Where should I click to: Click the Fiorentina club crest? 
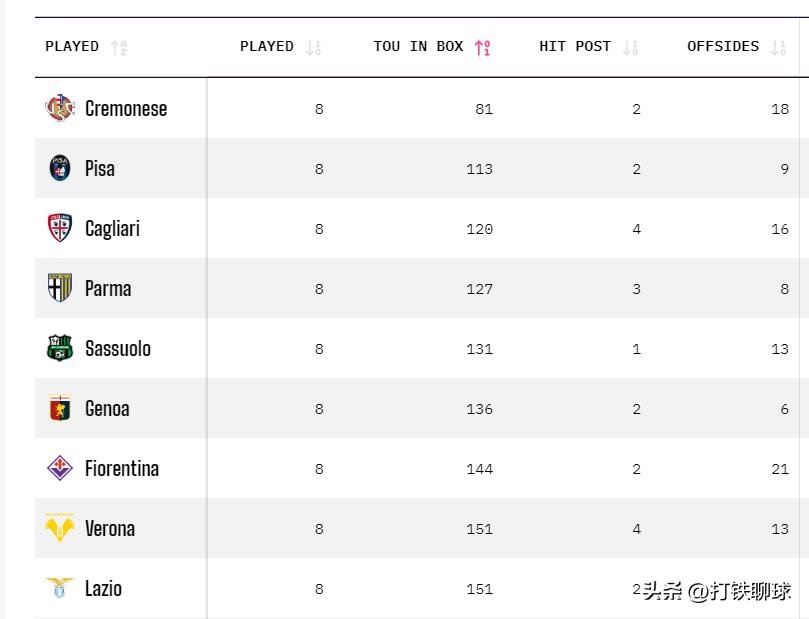[x=60, y=468]
